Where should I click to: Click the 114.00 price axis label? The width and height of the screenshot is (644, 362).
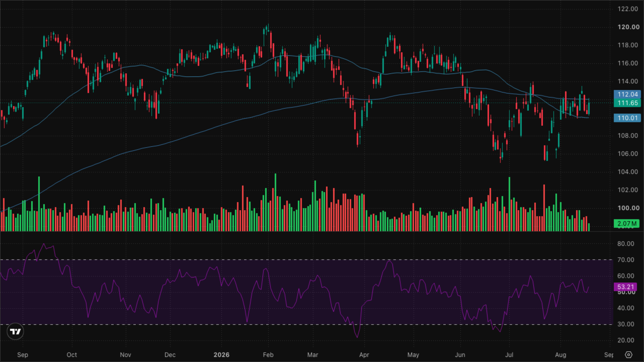[x=628, y=81]
